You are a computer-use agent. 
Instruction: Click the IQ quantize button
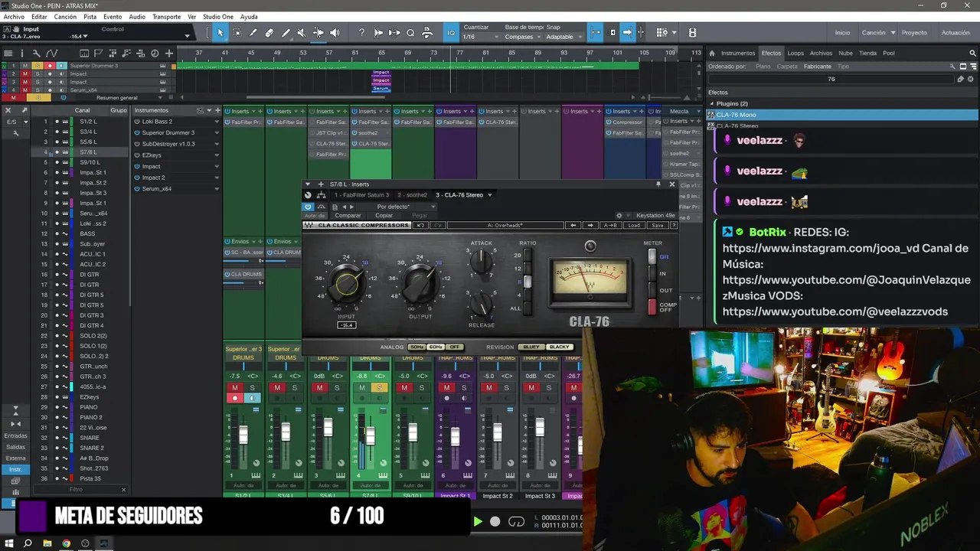coord(451,33)
